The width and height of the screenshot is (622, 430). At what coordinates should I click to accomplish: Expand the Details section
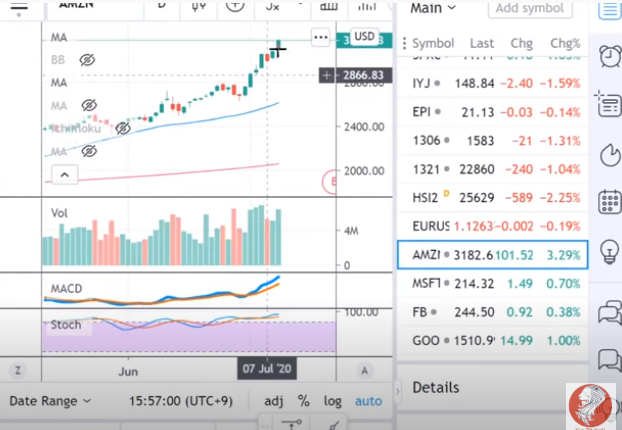pyautogui.click(x=436, y=388)
